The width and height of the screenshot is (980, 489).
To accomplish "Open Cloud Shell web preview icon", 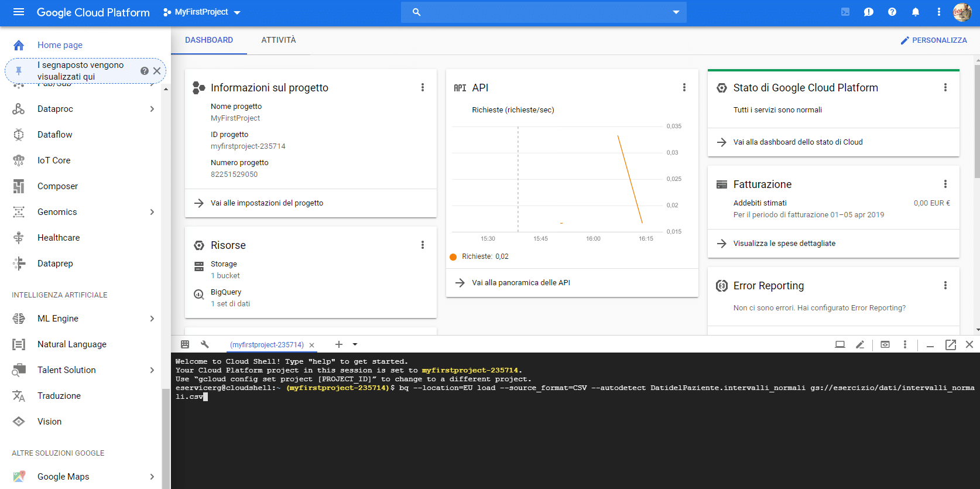I will [x=885, y=344].
